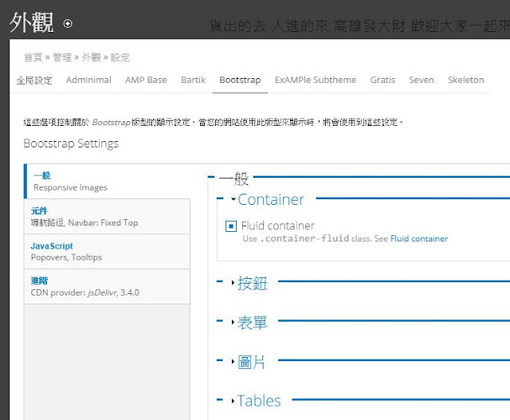The image size is (510, 420).
Task: Open the Skeleton theme tab
Action: point(465,80)
